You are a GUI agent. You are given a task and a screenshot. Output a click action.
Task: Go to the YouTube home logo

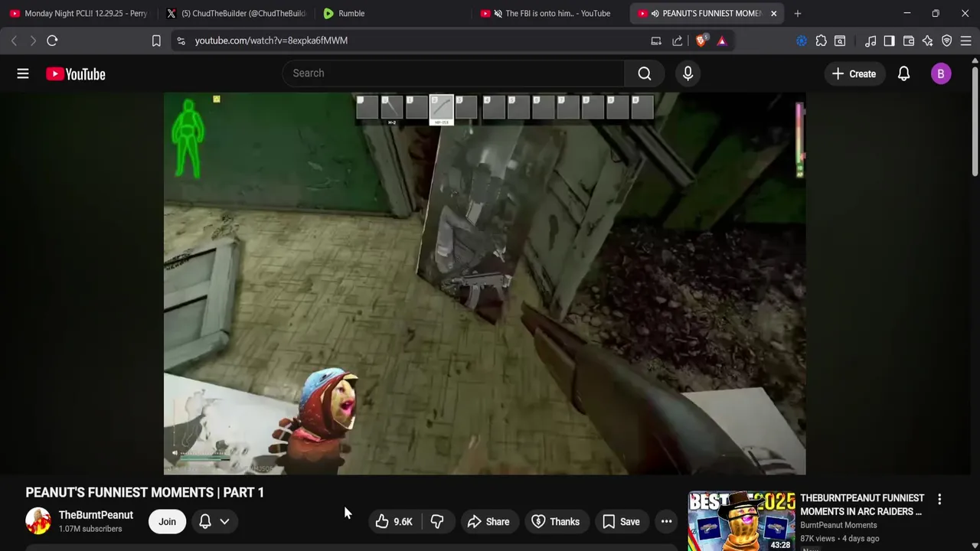(75, 73)
